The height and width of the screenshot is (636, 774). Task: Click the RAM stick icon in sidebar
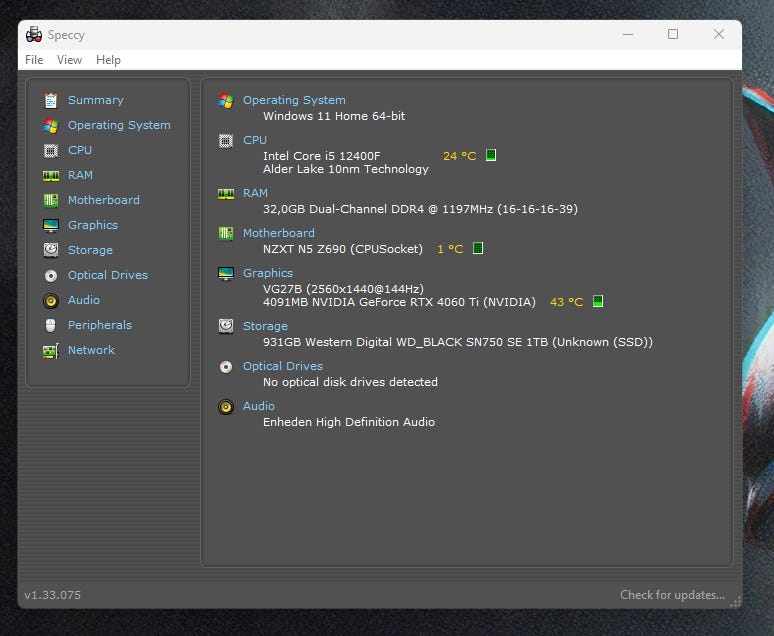[50, 175]
